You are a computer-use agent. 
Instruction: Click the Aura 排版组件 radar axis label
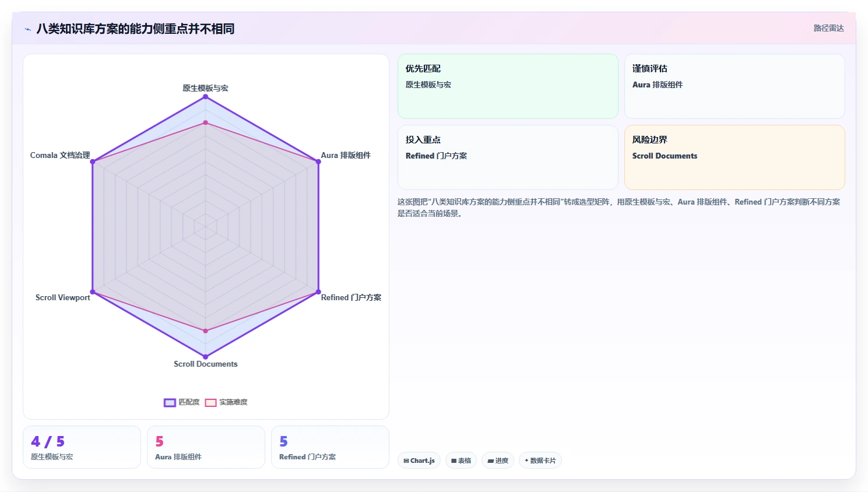coord(346,155)
